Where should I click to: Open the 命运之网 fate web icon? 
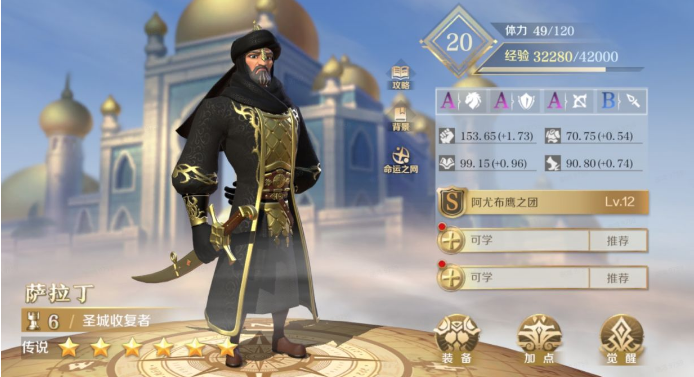(401, 160)
